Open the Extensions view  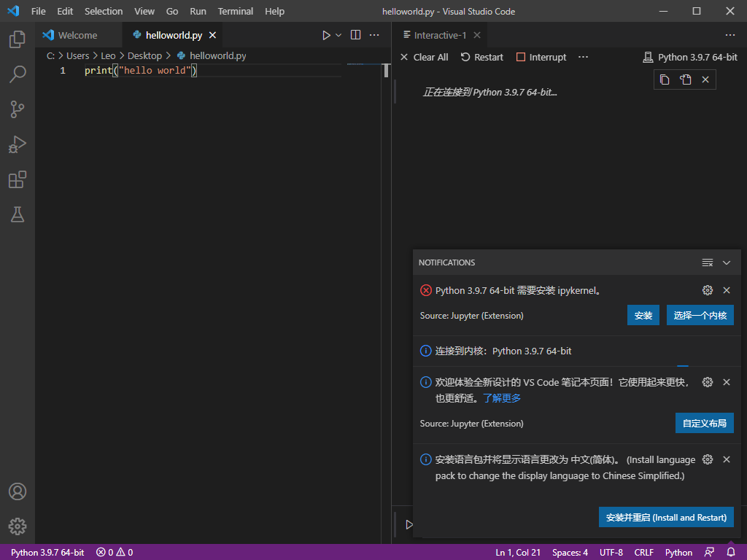click(18, 179)
